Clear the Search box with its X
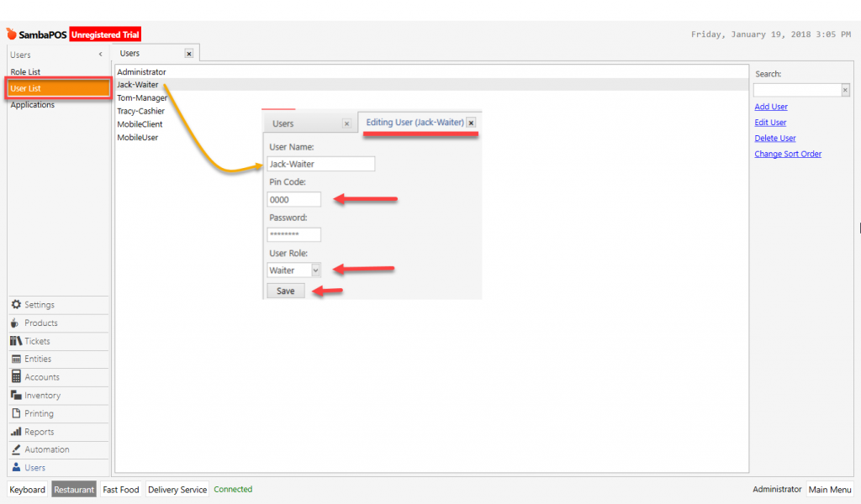Image resolution: width=861 pixels, height=504 pixels. click(x=845, y=90)
